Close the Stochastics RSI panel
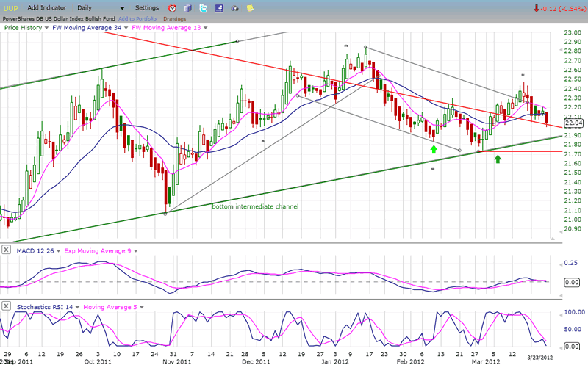This screenshot has height=365, width=588. click(x=7, y=306)
